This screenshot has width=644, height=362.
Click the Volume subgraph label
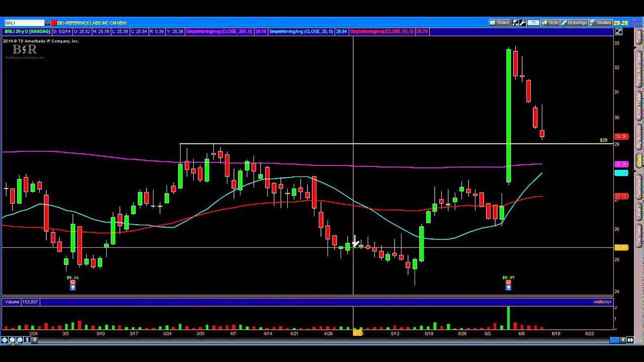coord(13,302)
